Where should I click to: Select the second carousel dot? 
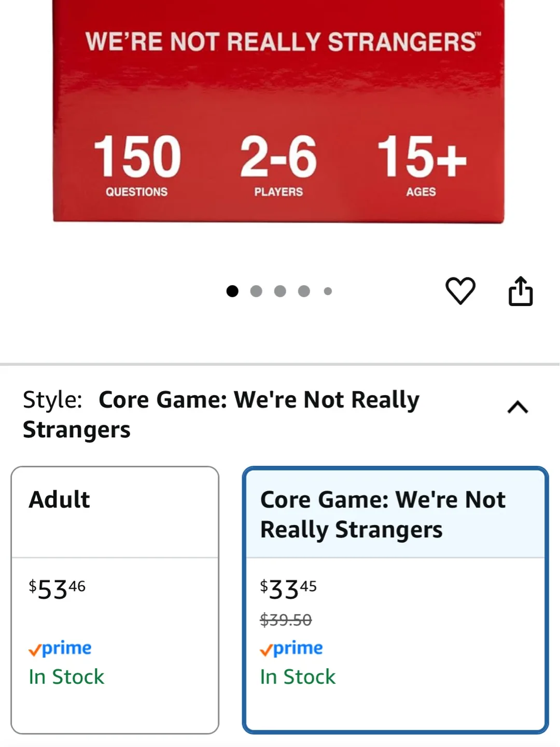click(x=257, y=291)
